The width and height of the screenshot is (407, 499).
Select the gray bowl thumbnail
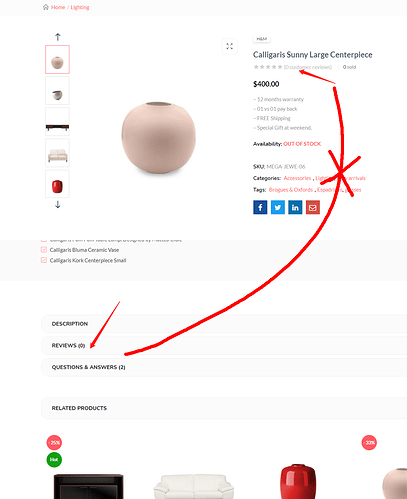tap(57, 91)
